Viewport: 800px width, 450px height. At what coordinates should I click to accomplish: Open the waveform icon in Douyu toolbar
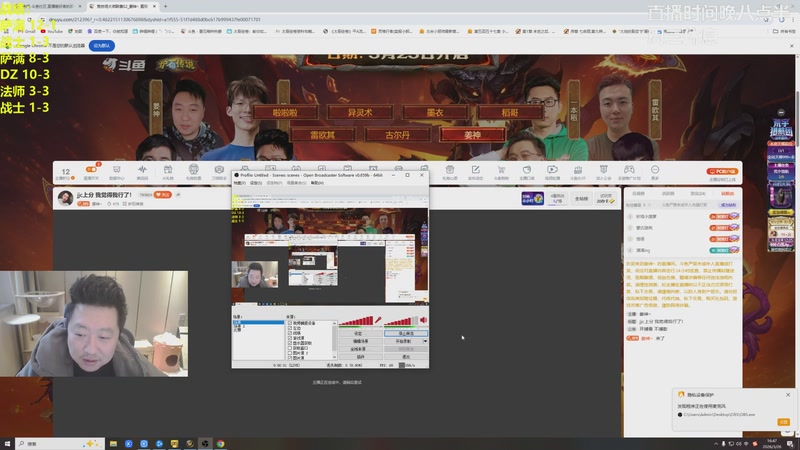click(x=142, y=170)
